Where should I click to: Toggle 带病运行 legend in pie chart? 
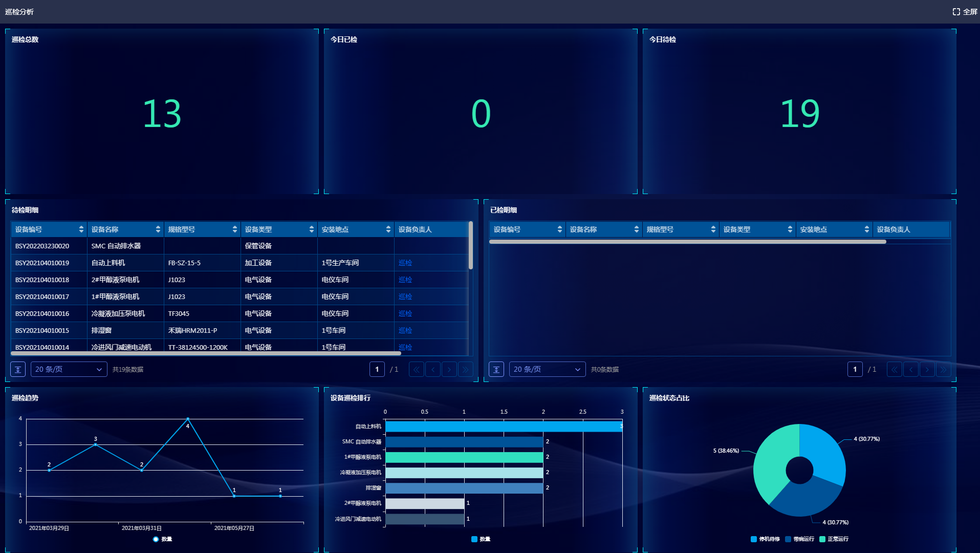pyautogui.click(x=800, y=539)
